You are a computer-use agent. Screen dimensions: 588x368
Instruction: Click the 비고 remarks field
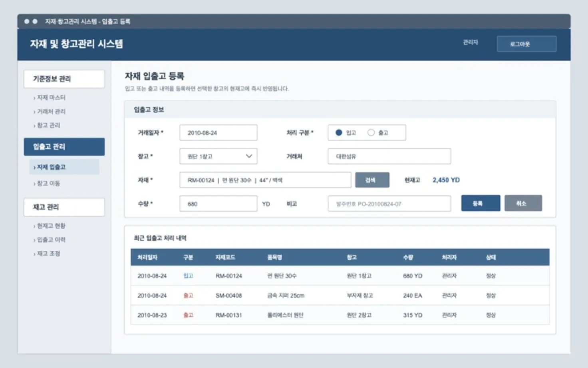point(389,204)
